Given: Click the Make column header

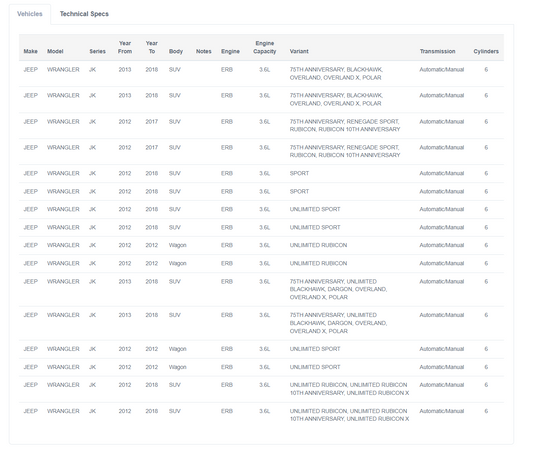Looking at the screenshot, I should tap(31, 51).
